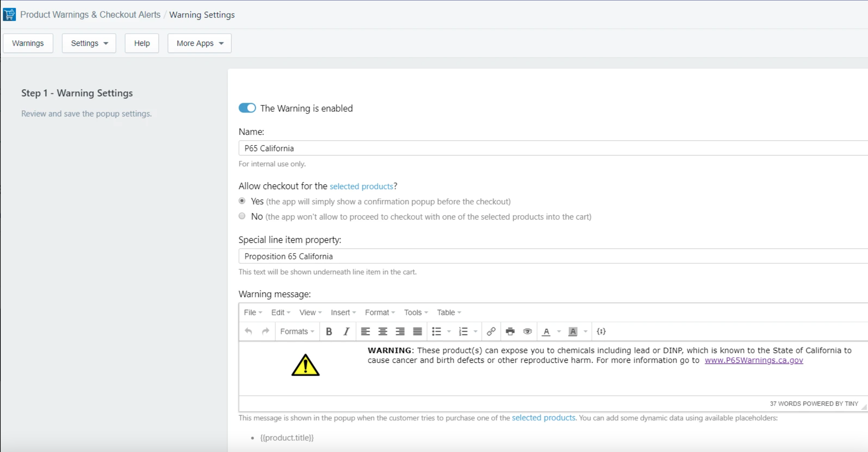Follow the www.P65Warnings.ca.gov link

point(754,360)
